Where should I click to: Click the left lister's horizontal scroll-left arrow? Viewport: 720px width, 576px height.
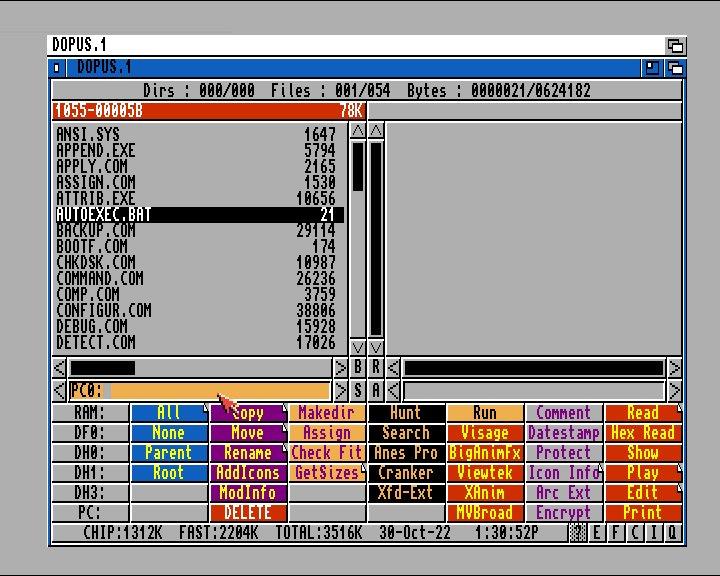(x=59, y=367)
